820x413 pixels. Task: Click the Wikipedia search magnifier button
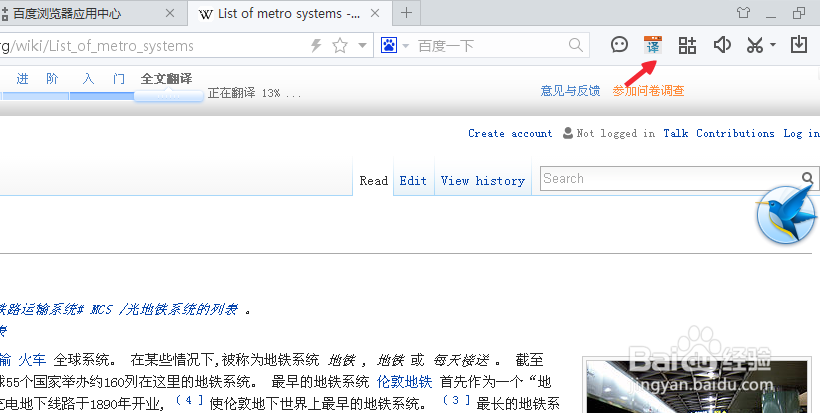pos(807,178)
